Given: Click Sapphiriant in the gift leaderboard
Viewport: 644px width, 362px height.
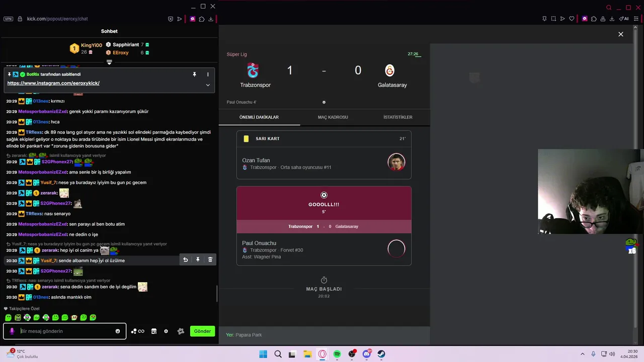Looking at the screenshot, I should click(x=126, y=45).
